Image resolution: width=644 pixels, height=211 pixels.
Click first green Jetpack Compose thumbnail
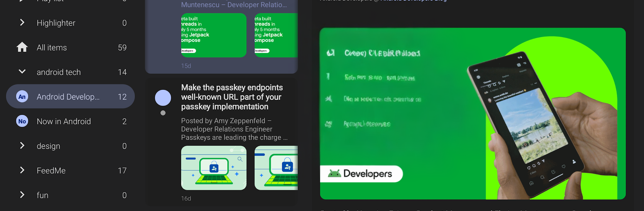[214, 35]
